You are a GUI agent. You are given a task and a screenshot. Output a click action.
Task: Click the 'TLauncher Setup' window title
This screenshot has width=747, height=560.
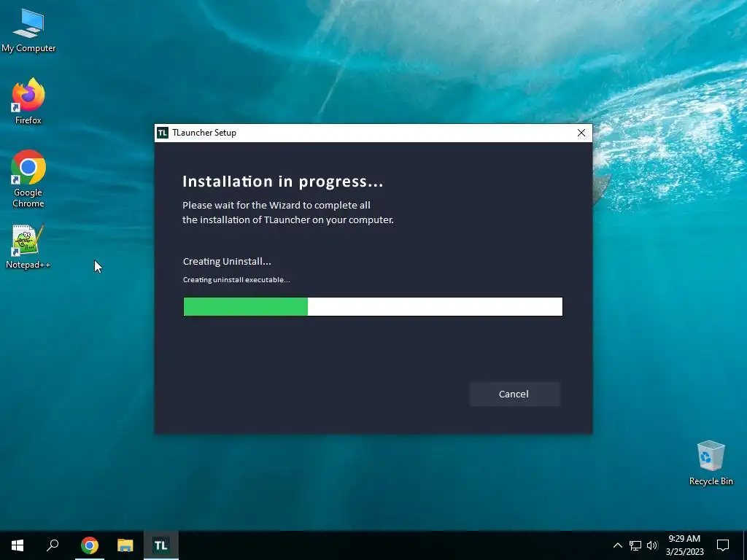[x=204, y=133]
